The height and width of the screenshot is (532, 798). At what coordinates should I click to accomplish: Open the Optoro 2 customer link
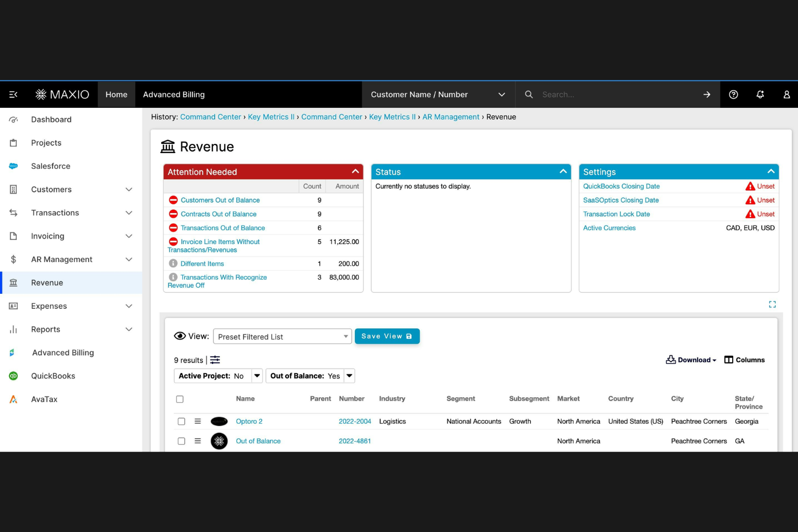coord(249,422)
